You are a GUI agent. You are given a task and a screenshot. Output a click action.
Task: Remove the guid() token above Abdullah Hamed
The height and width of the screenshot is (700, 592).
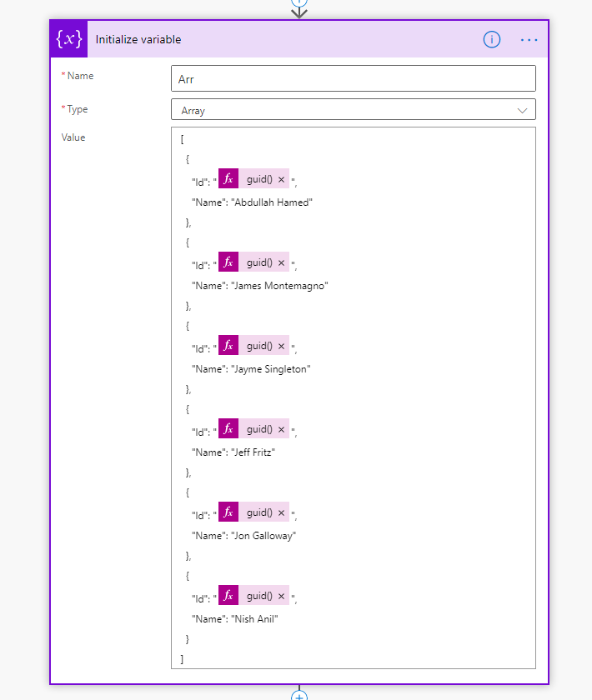click(281, 179)
